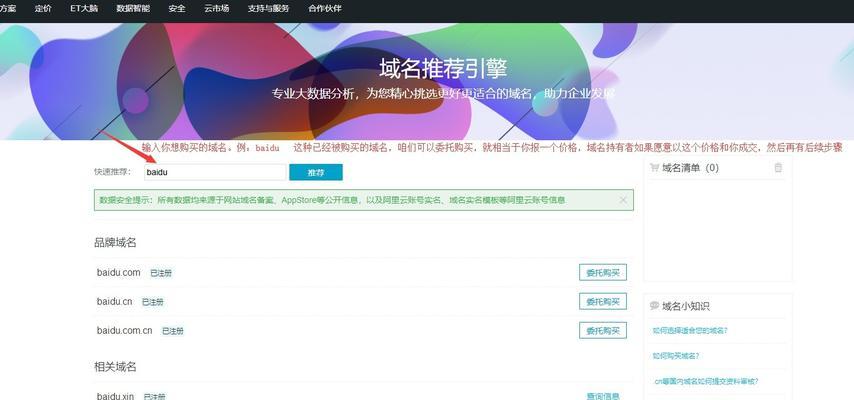The height and width of the screenshot is (400, 854).
Task: Open the .cn等国内域名如何提交资料审核? link
Action: pos(705,381)
